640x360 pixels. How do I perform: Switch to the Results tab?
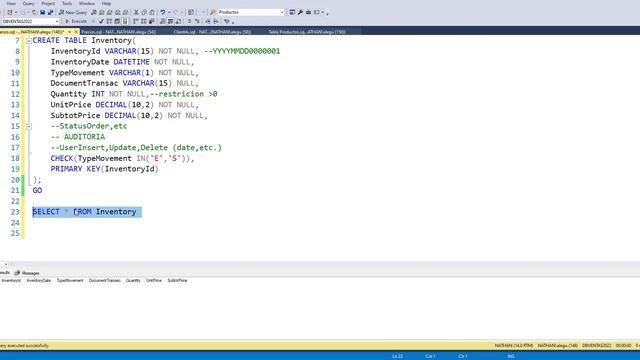coord(4,272)
